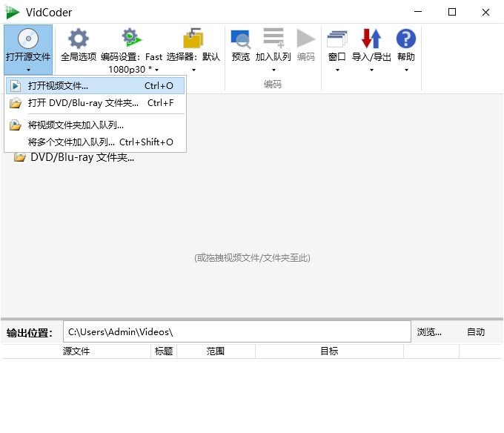Click the 窗口 stacked windows icon
504x433 pixels.
coord(336,39)
